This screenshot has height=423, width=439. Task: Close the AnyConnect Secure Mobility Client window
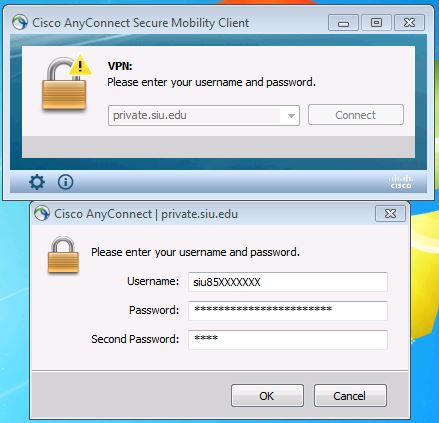pos(409,23)
